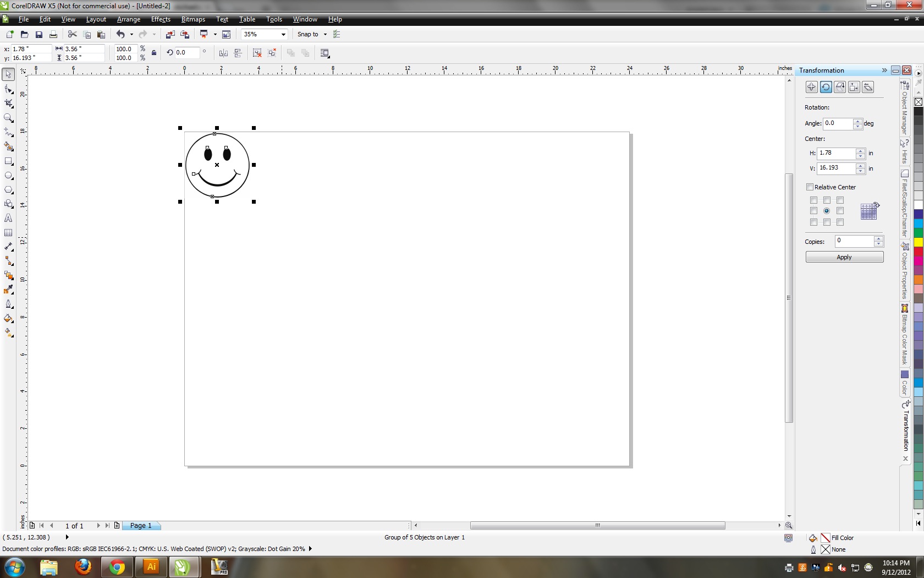Choose the Polygon tool
The image size is (924, 578).
pos(8,190)
